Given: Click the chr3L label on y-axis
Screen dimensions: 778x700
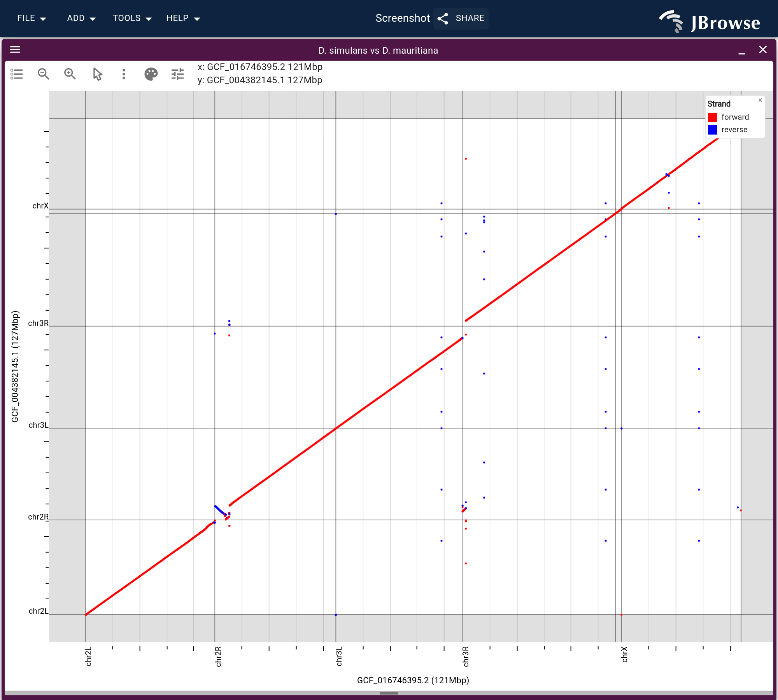Looking at the screenshot, I should point(39,425).
